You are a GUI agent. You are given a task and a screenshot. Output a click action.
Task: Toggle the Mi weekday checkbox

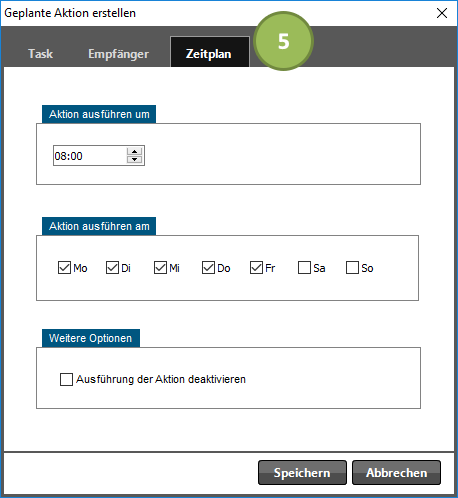tap(160, 268)
